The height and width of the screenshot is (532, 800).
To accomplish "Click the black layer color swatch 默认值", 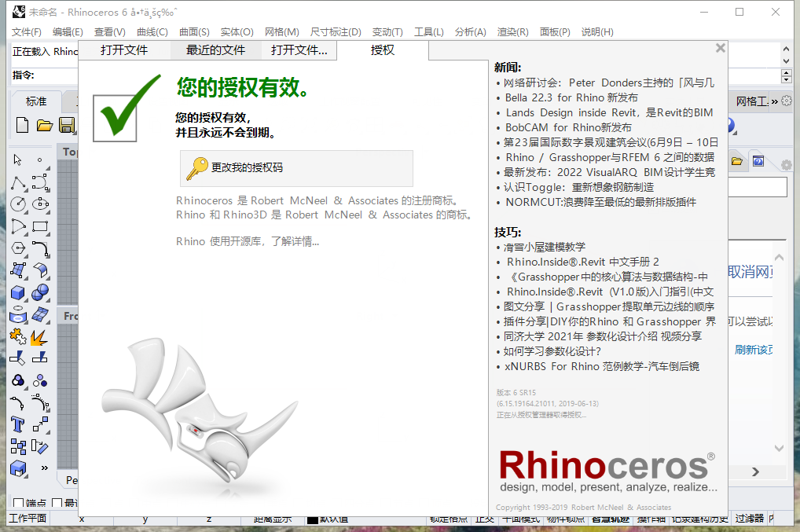I will (312, 519).
